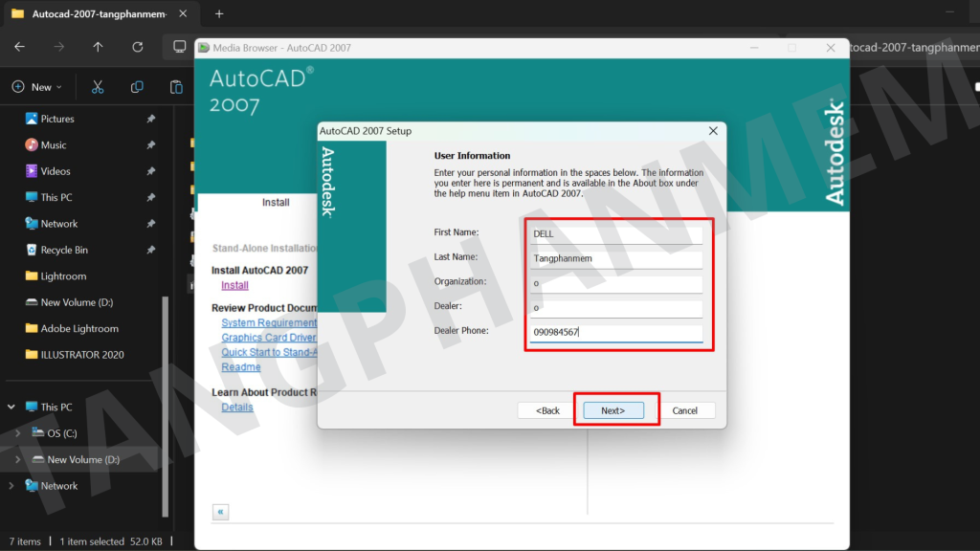Select Recycle Bin in the sidebar
Viewport: 980px width, 551px height.
[63, 250]
